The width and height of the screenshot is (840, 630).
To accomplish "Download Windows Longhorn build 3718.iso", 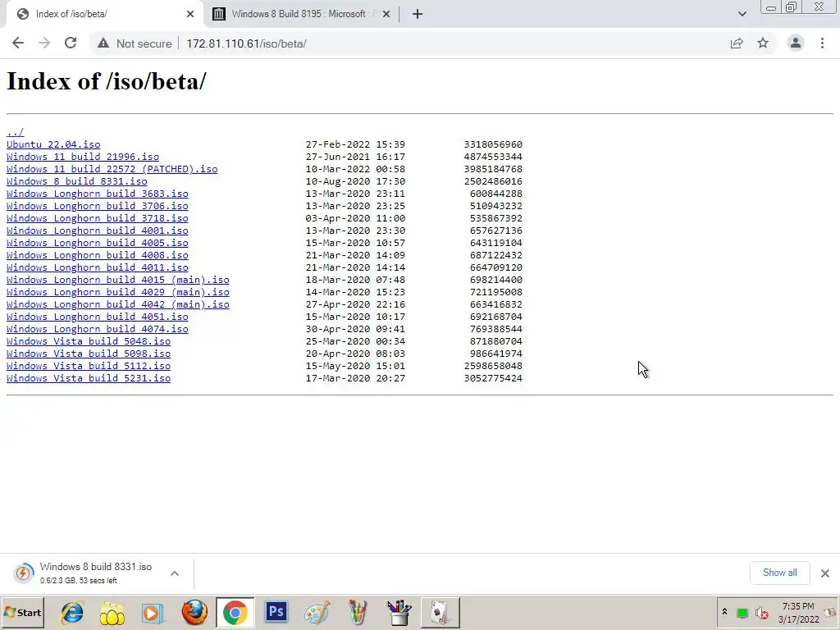I will click(97, 218).
